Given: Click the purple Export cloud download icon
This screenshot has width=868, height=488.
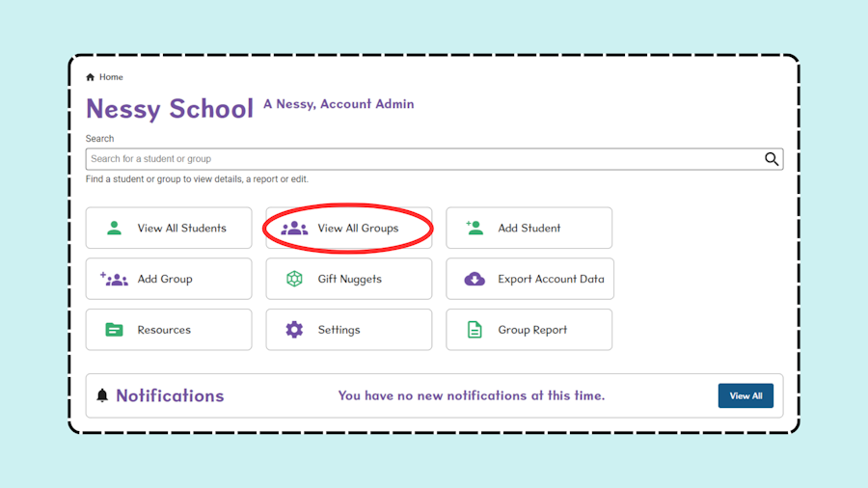Looking at the screenshot, I should point(475,279).
